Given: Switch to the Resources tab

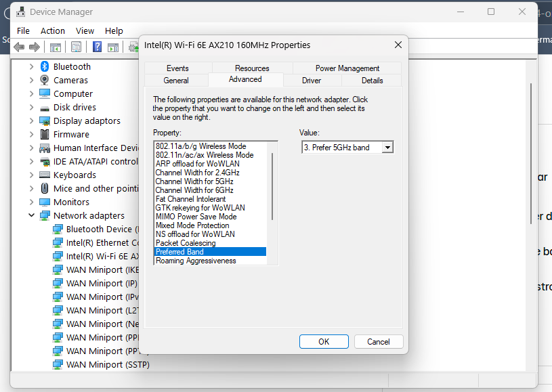Looking at the screenshot, I should pyautogui.click(x=252, y=68).
